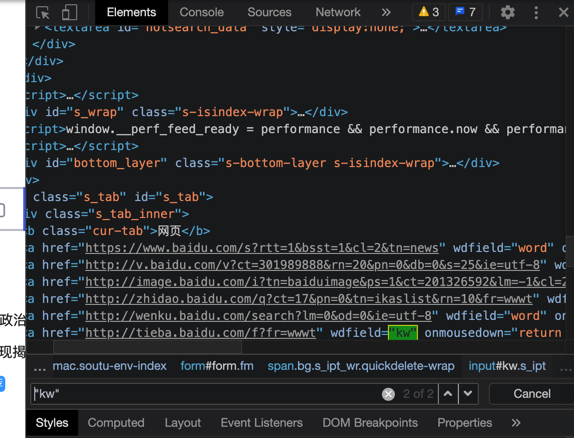The image size is (574, 438).
Task: Click the "2 of 2" result count text
Action: coord(418,394)
